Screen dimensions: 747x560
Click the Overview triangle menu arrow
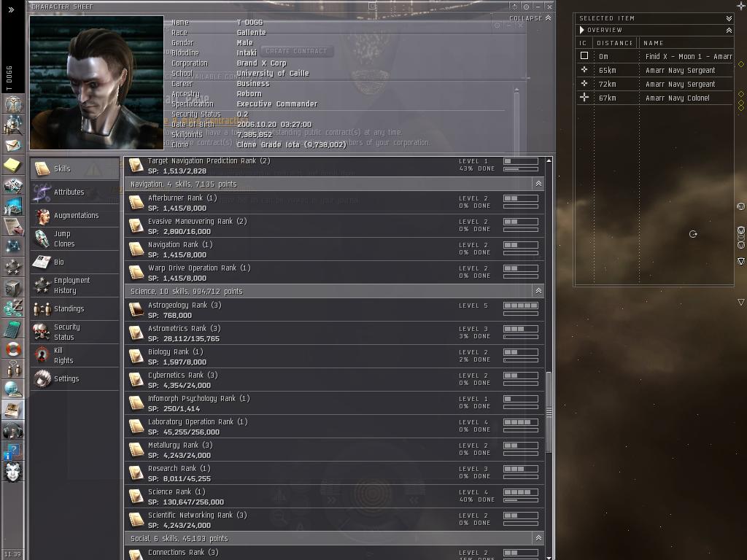pos(581,30)
